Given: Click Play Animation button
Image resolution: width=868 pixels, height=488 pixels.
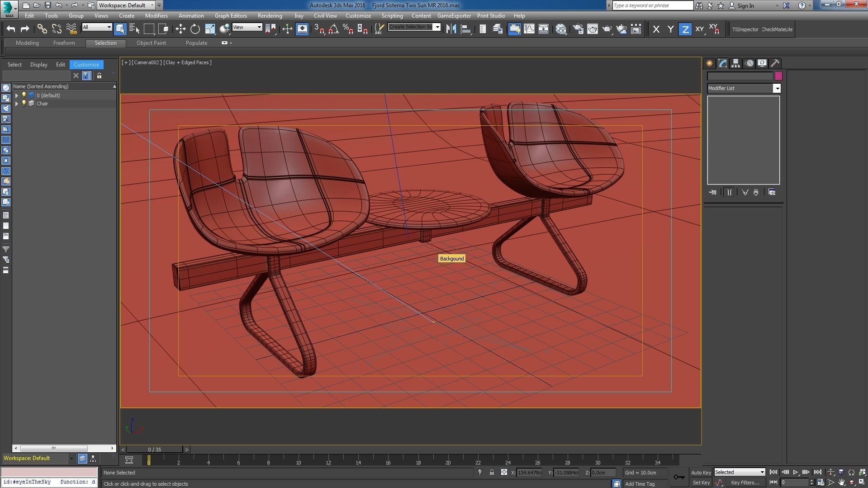Looking at the screenshot, I should point(795,472).
